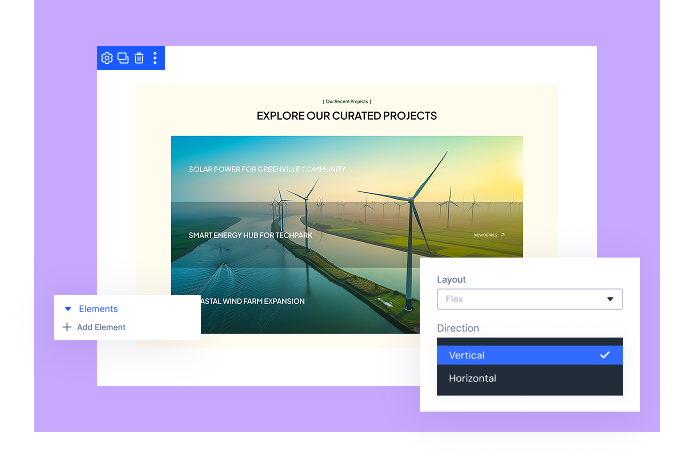Select Vertical direction option

[x=529, y=355]
